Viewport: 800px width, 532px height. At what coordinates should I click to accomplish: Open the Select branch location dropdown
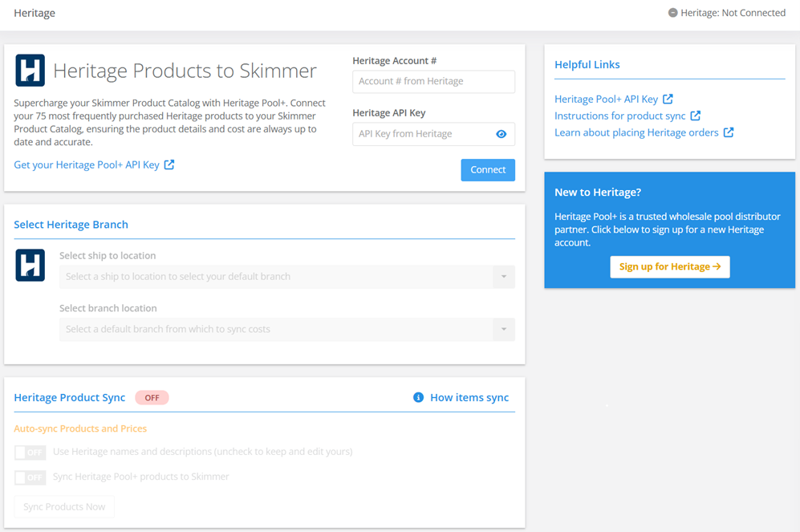[286, 330]
